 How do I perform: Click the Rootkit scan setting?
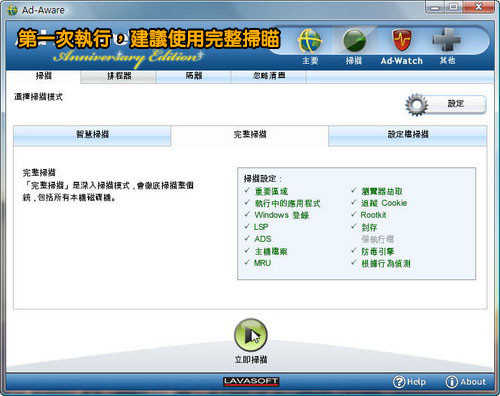[x=373, y=215]
